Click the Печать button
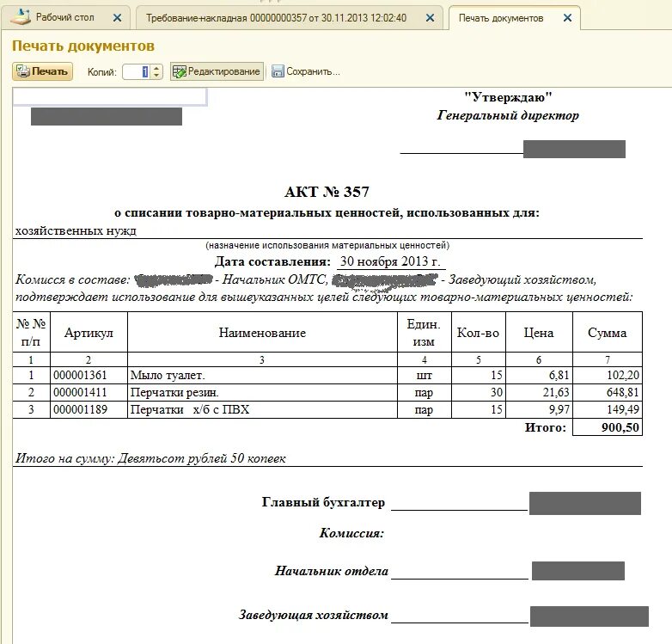Image resolution: width=672 pixels, height=644 pixels. coord(42,71)
